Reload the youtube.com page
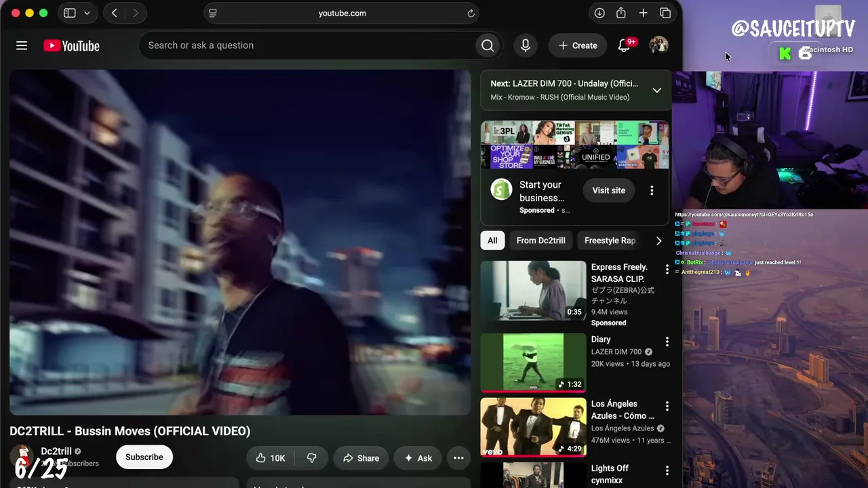The height and width of the screenshot is (488, 868). click(x=471, y=13)
